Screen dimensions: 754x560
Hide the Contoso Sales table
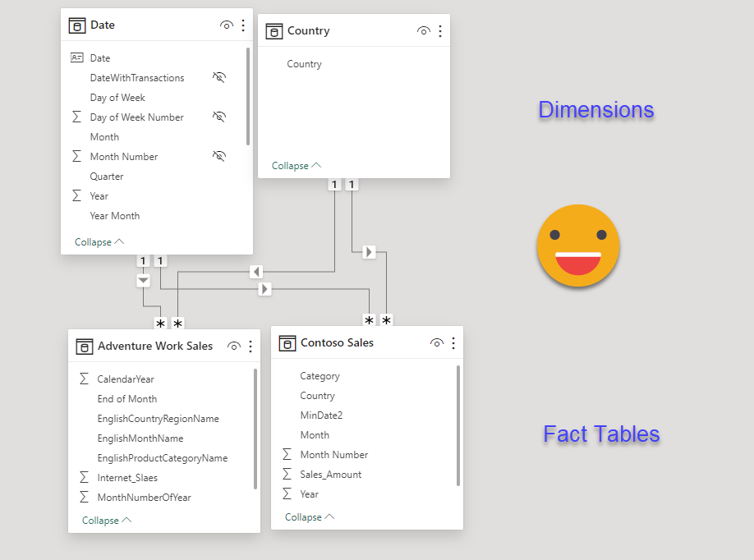click(437, 343)
